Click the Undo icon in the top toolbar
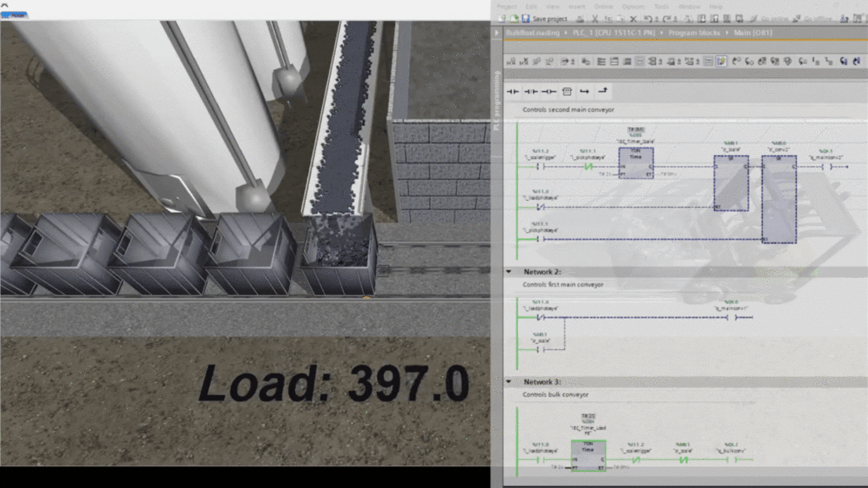 [x=650, y=19]
